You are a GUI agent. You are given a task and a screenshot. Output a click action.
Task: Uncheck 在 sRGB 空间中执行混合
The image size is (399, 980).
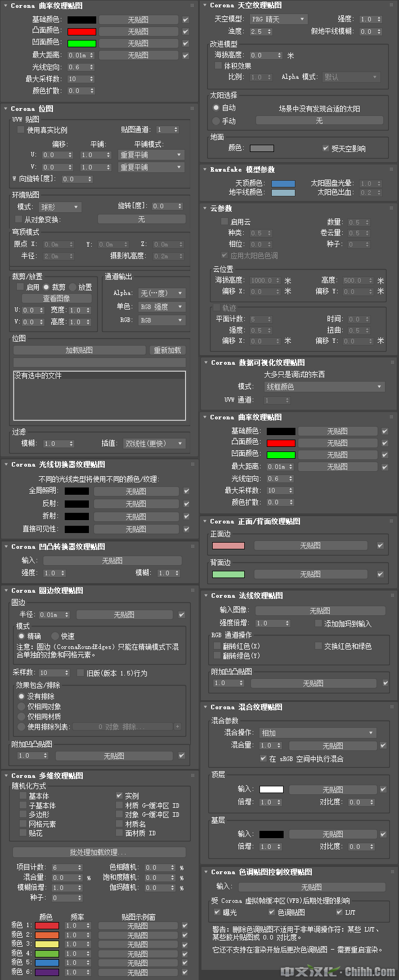pos(263,759)
